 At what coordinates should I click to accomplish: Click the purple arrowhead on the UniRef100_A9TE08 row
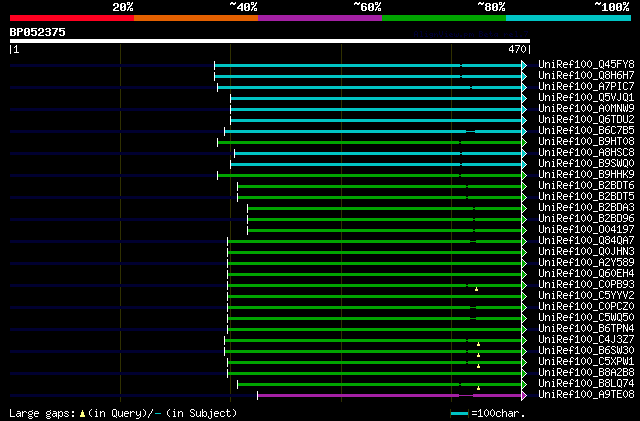click(x=524, y=396)
